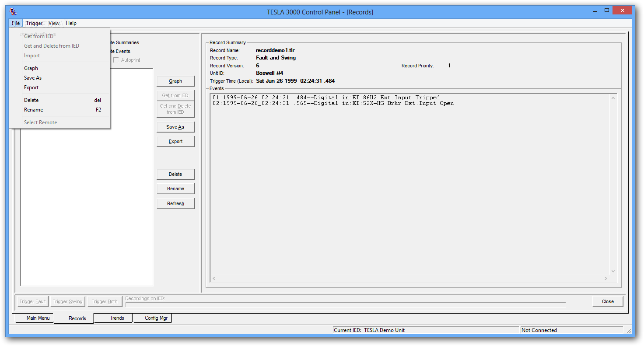Switch to the Records tab
This screenshot has height=346, width=644.
[74, 318]
